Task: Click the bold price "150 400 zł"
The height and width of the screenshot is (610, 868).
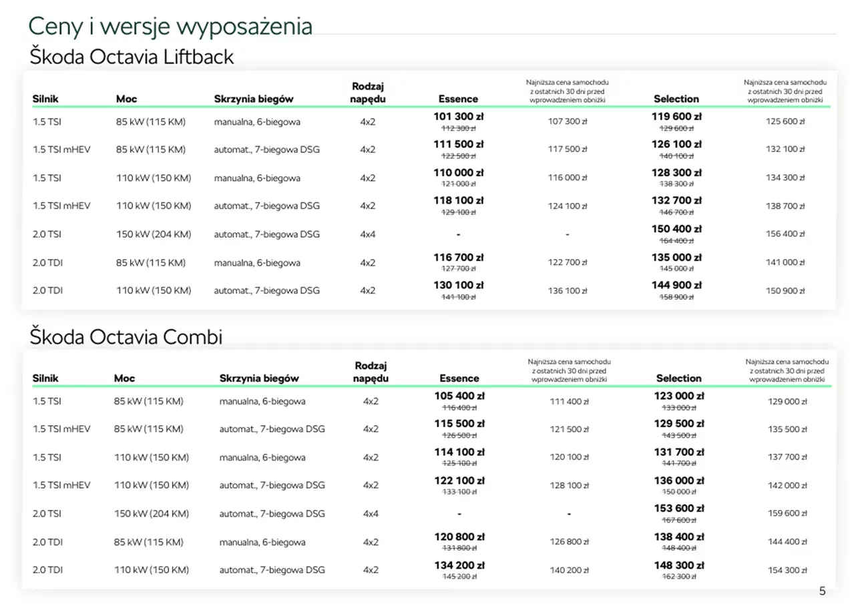Action: coord(676,229)
